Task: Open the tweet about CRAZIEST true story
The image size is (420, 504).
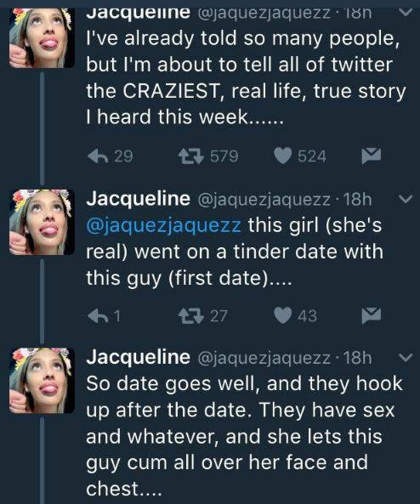Action: click(x=246, y=78)
